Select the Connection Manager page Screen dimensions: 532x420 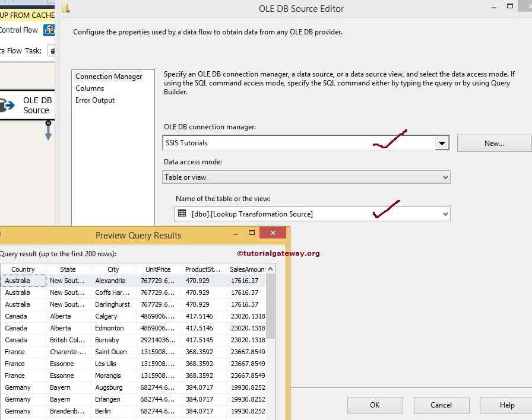tap(109, 76)
